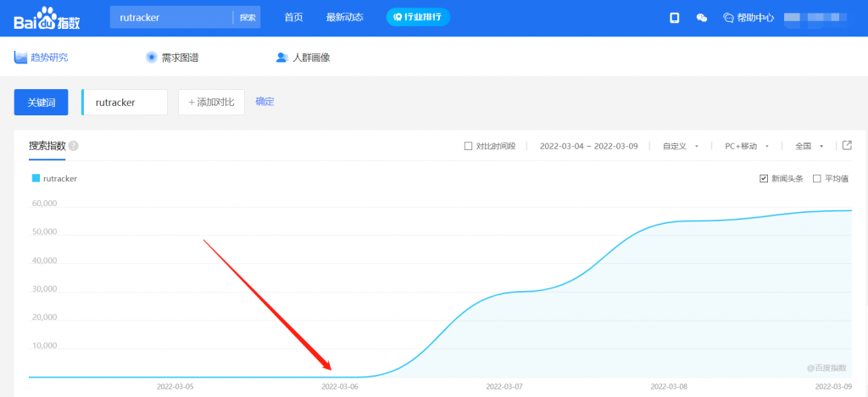This screenshot has height=397, width=868.
Task: Enable the 对比时间段 checkbox
Action: (468, 146)
